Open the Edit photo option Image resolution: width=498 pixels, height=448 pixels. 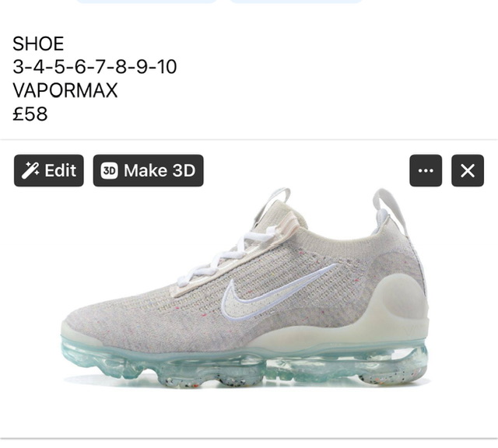48,170
